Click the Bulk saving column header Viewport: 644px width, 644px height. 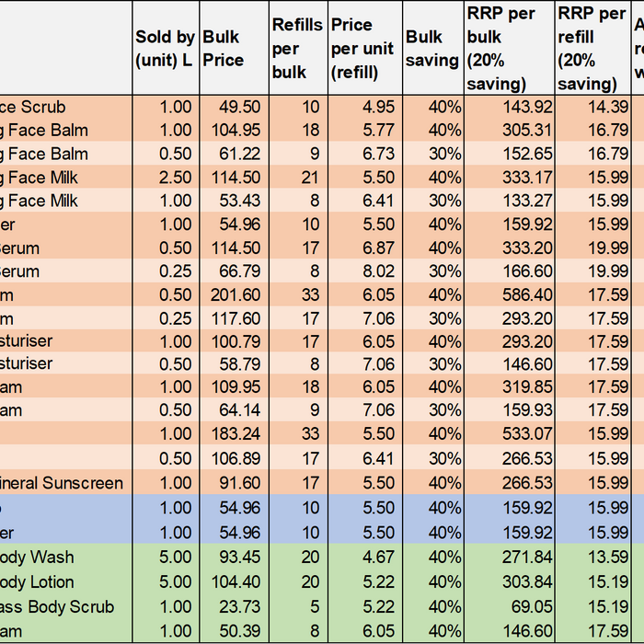(x=431, y=48)
